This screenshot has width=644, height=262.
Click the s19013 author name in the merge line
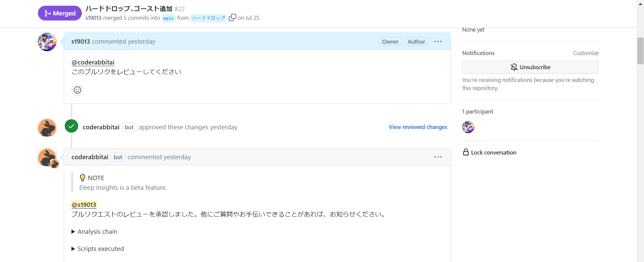[x=93, y=18]
